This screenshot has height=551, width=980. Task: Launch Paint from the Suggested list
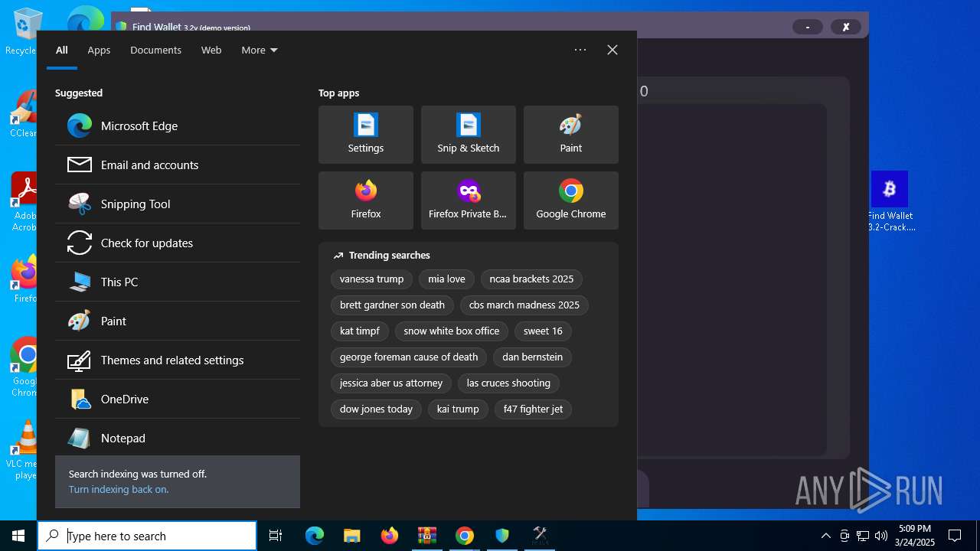(178, 321)
